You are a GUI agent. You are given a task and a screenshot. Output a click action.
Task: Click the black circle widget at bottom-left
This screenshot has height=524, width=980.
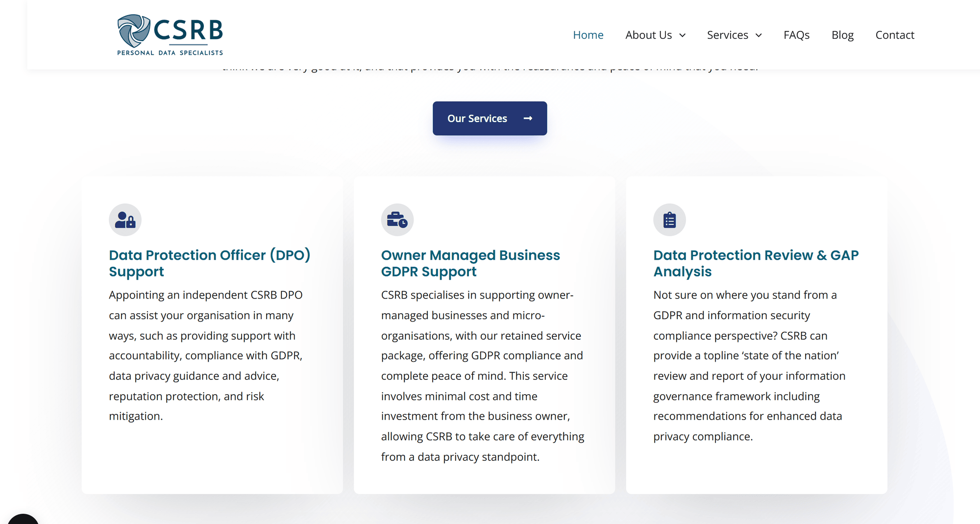pyautogui.click(x=23, y=520)
